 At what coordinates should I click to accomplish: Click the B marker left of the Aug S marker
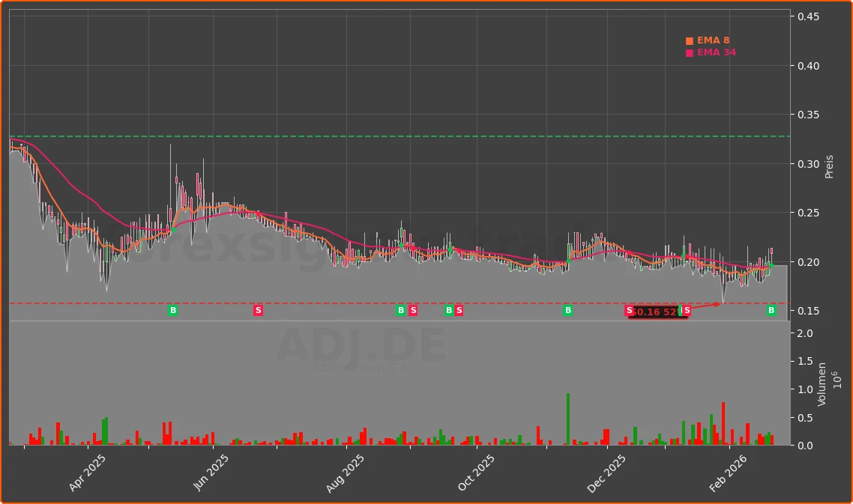(400, 310)
